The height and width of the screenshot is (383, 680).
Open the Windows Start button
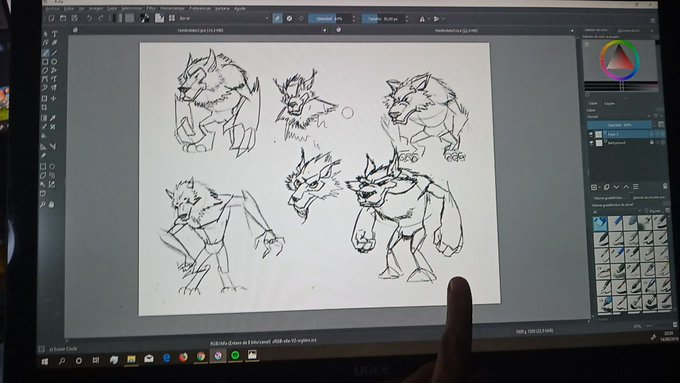pyautogui.click(x=45, y=361)
